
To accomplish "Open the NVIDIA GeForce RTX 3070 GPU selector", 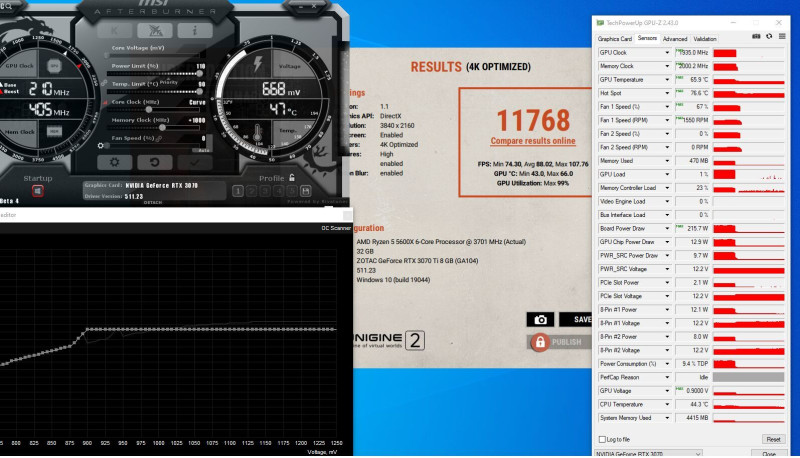I will click(648, 453).
